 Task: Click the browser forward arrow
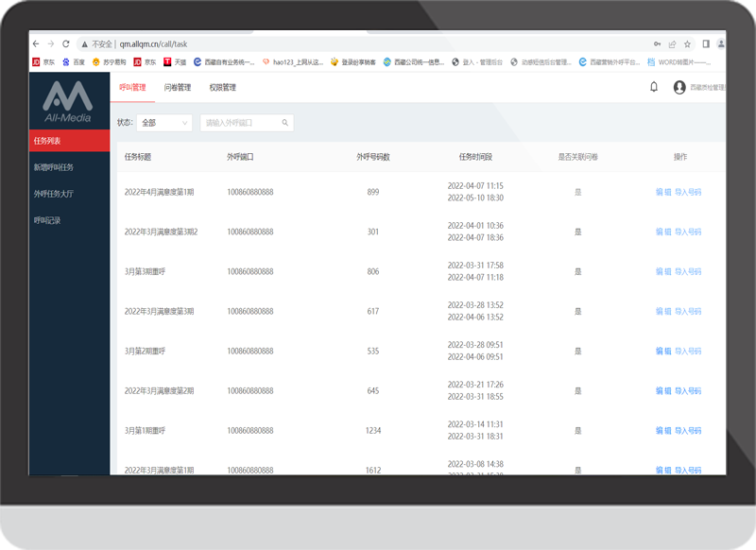click(51, 43)
